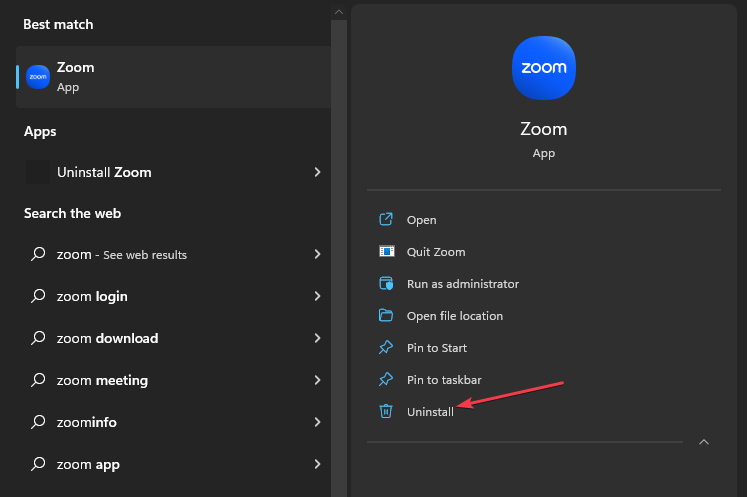Click the search icon beside 'zoom download'
Viewport: 747px width, 497px height.
point(38,338)
